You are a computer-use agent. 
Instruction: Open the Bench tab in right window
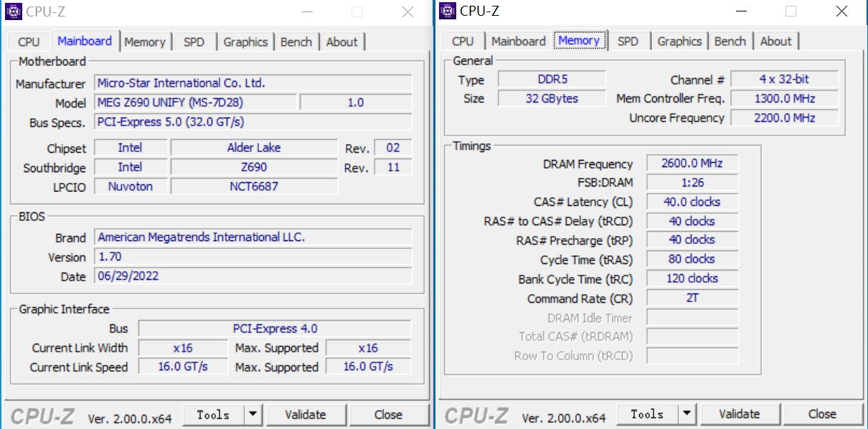click(x=730, y=41)
